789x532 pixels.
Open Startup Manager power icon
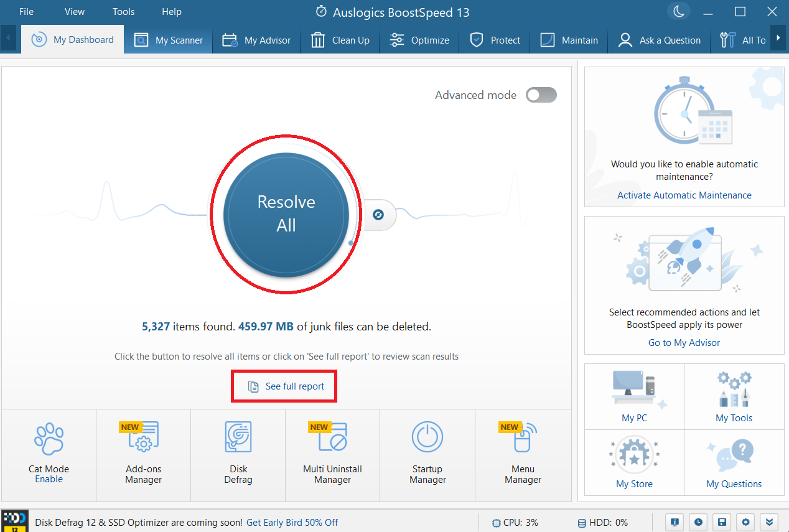pyautogui.click(x=427, y=437)
